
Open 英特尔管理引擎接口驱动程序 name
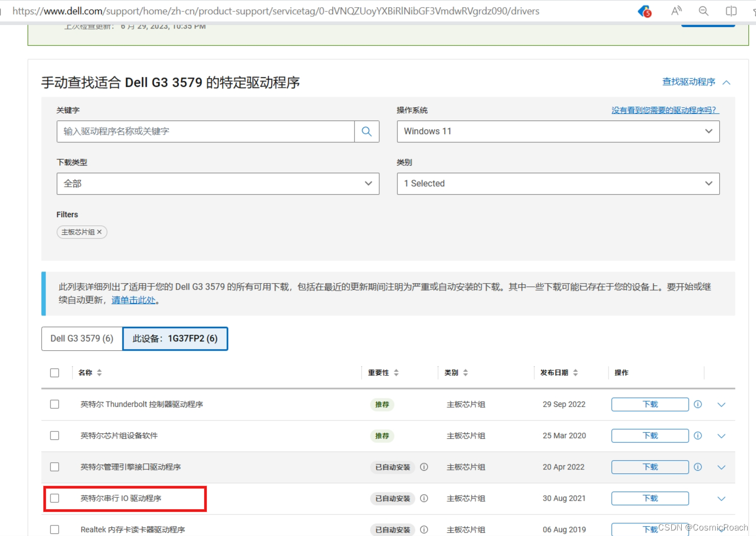[131, 467]
